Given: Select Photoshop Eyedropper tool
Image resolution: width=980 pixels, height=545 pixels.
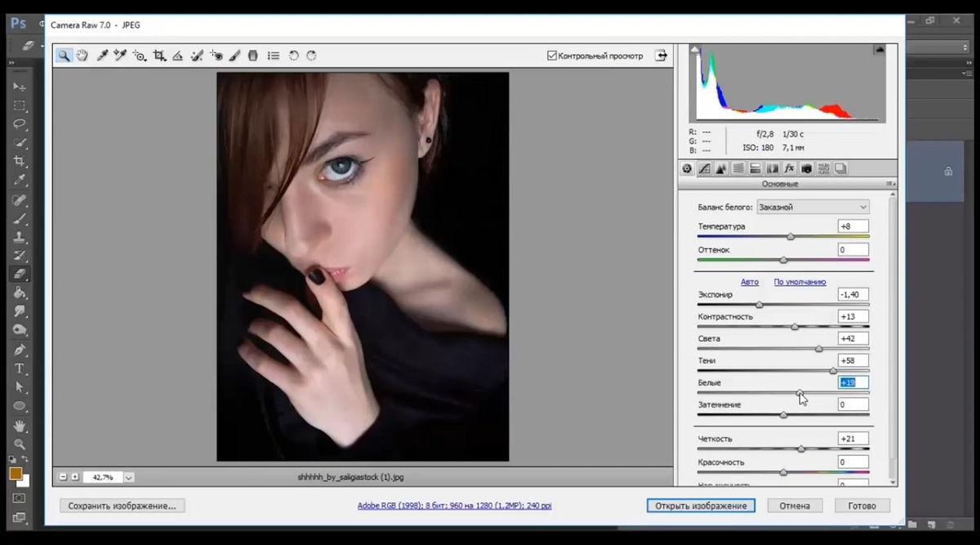Looking at the screenshot, I should click(x=20, y=180).
